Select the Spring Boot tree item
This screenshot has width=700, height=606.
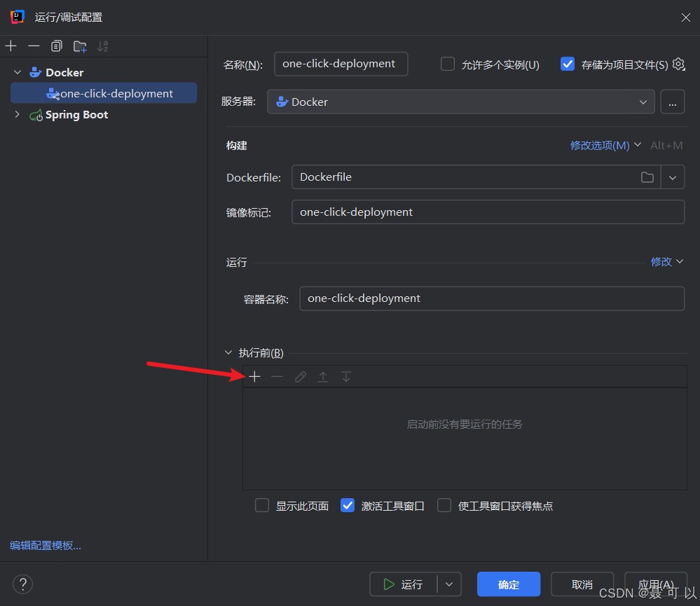76,115
